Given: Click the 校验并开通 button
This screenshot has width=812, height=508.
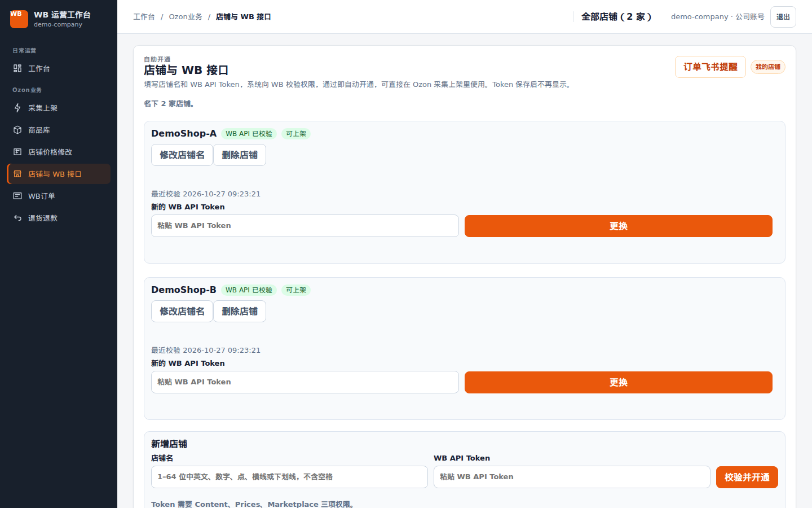Looking at the screenshot, I should [747, 478].
